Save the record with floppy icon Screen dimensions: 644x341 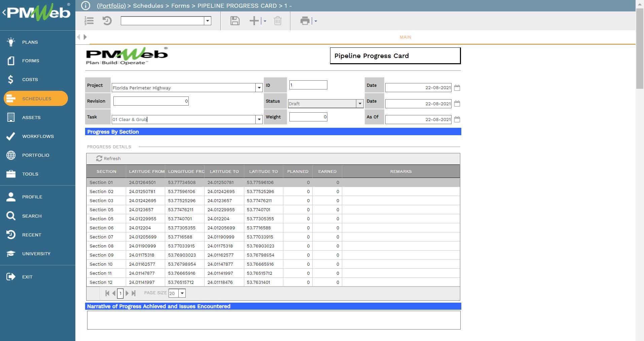(235, 21)
